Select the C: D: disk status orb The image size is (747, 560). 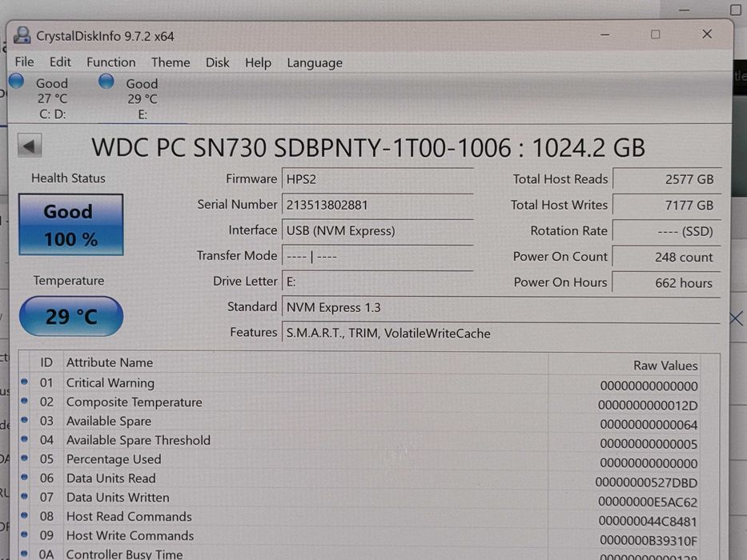click(17, 81)
